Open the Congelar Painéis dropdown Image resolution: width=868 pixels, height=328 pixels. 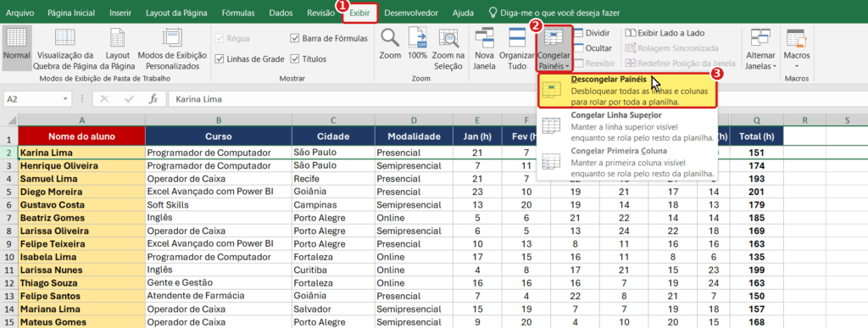tap(554, 48)
